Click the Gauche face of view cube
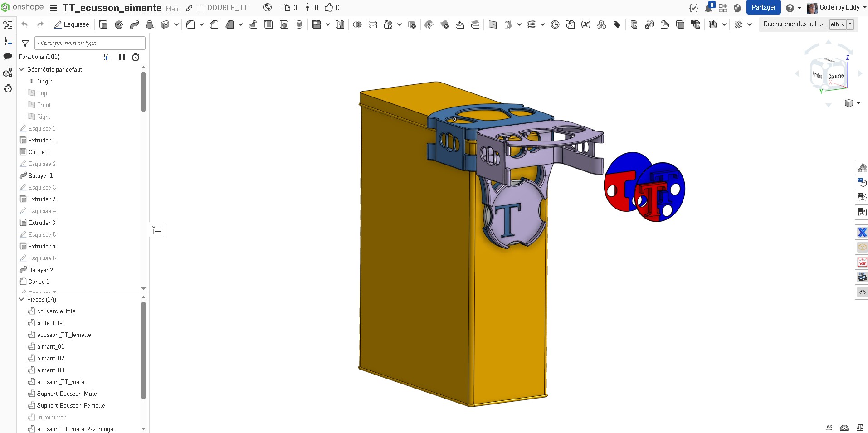Viewport: 868px width, 433px height. click(835, 76)
